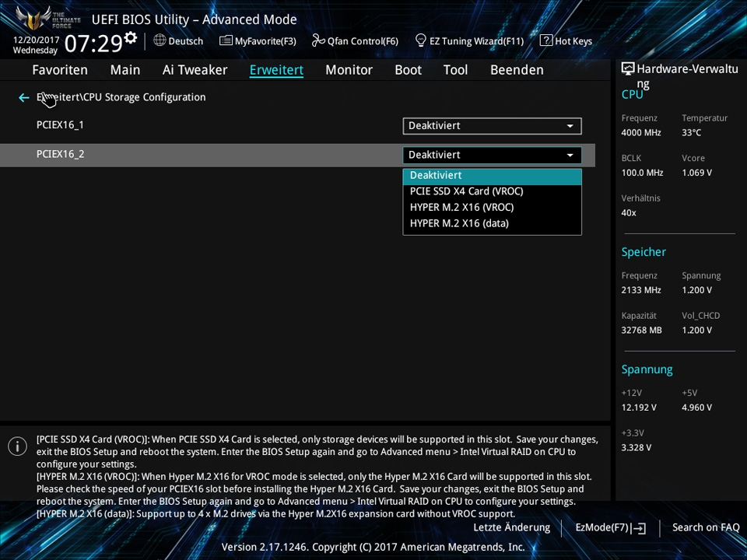747x560 pixels.
Task: Click the TUF logo emblem
Action: point(33,18)
